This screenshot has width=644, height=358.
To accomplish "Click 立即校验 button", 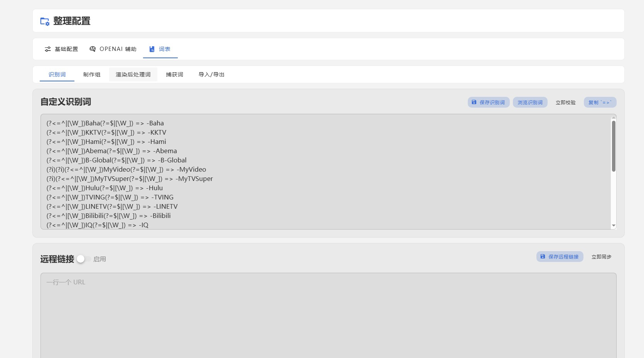I will [565, 102].
